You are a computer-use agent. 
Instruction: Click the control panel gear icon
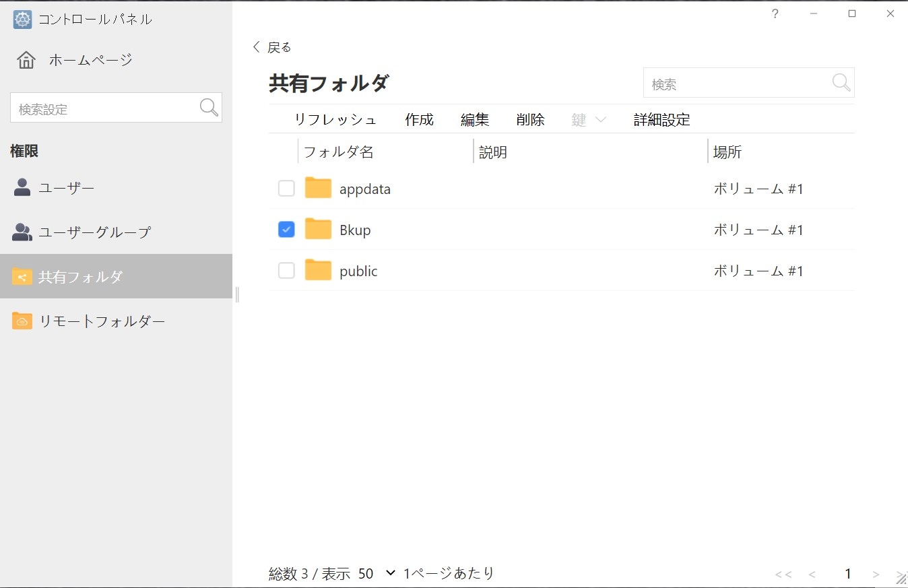click(22, 20)
